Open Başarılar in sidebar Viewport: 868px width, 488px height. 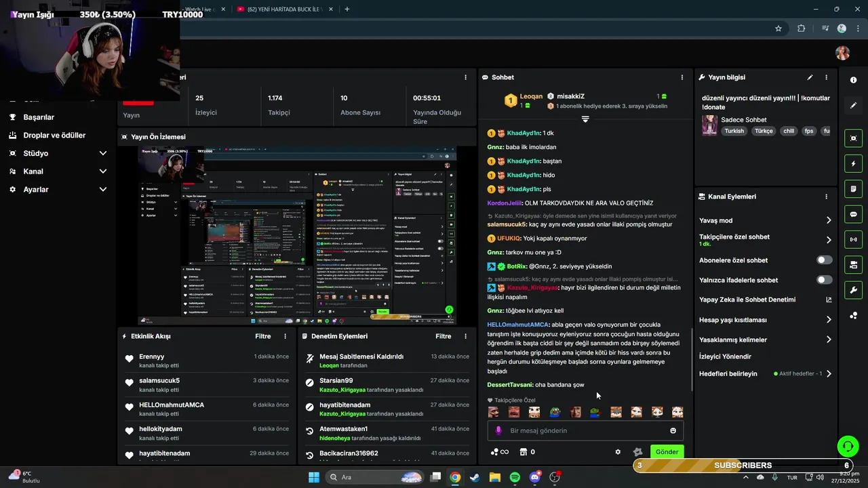39,117
